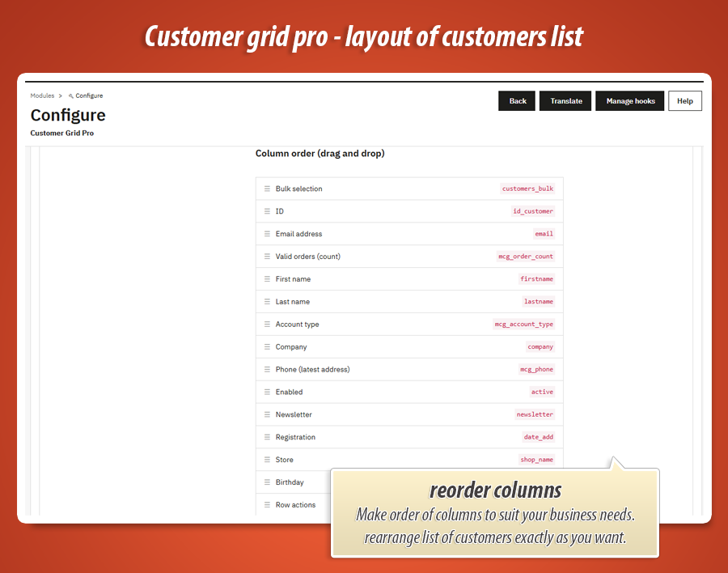Select the First name label
The image size is (728, 573).
point(293,279)
